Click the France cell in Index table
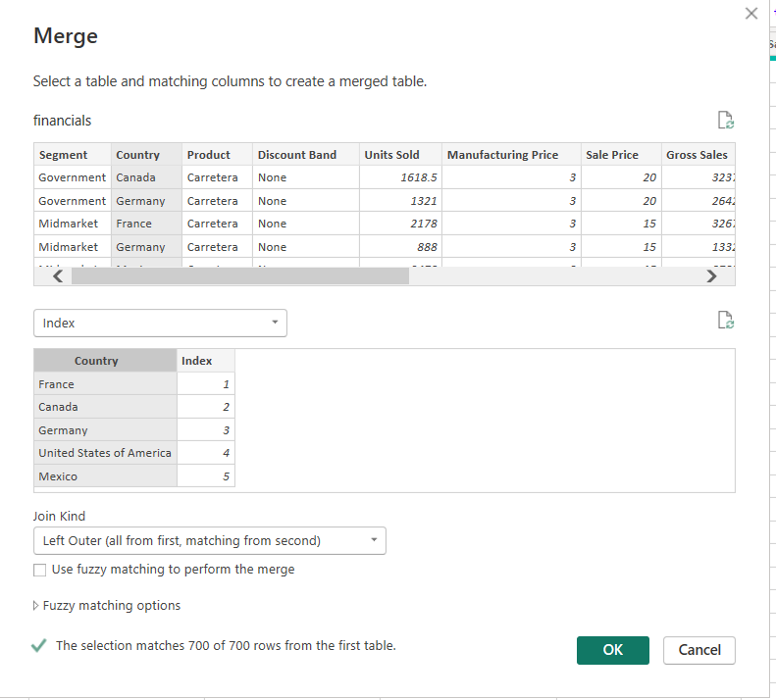The image size is (776, 700). click(x=105, y=384)
